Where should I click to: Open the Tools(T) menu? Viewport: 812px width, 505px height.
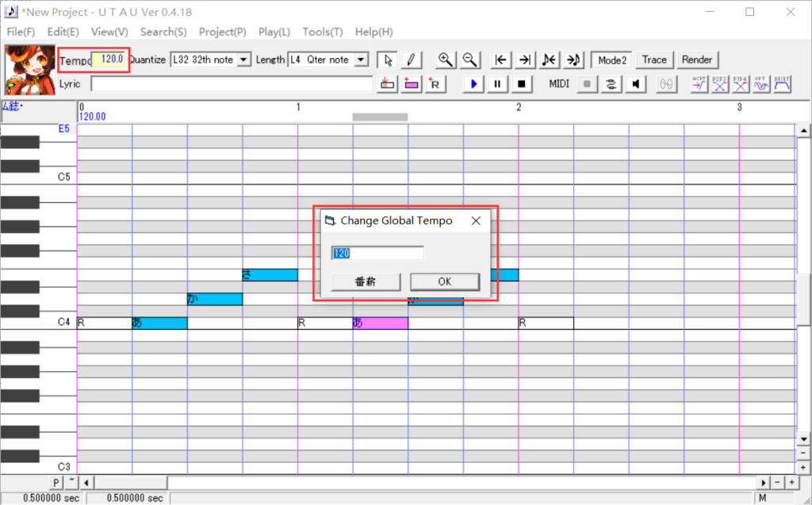point(322,32)
